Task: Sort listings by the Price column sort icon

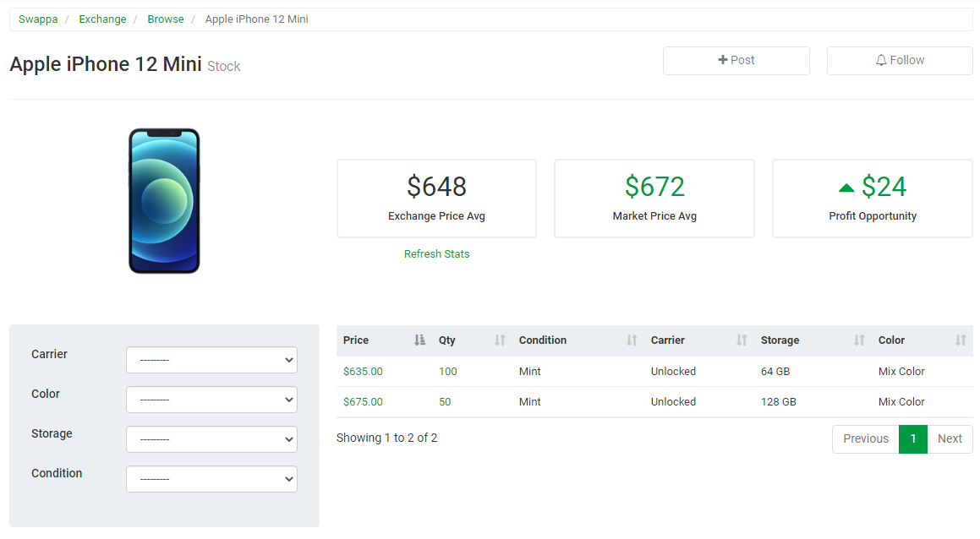Action: point(419,340)
